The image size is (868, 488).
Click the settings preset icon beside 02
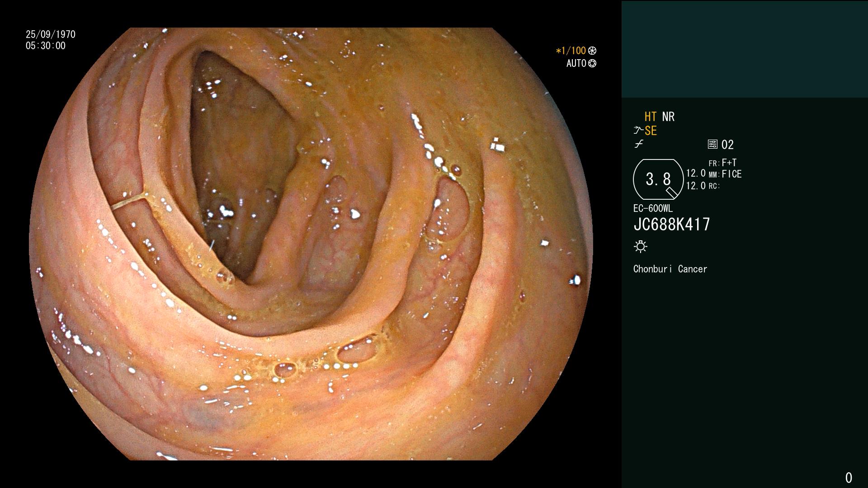pos(712,145)
